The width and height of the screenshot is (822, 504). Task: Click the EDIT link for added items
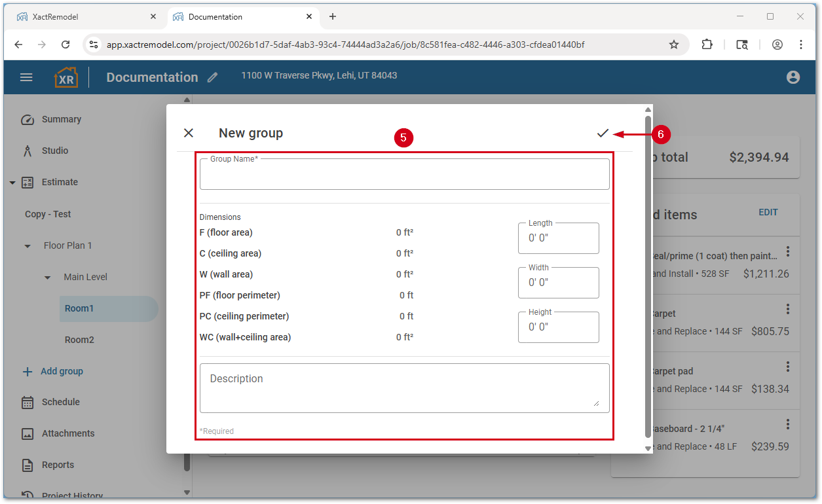click(768, 212)
